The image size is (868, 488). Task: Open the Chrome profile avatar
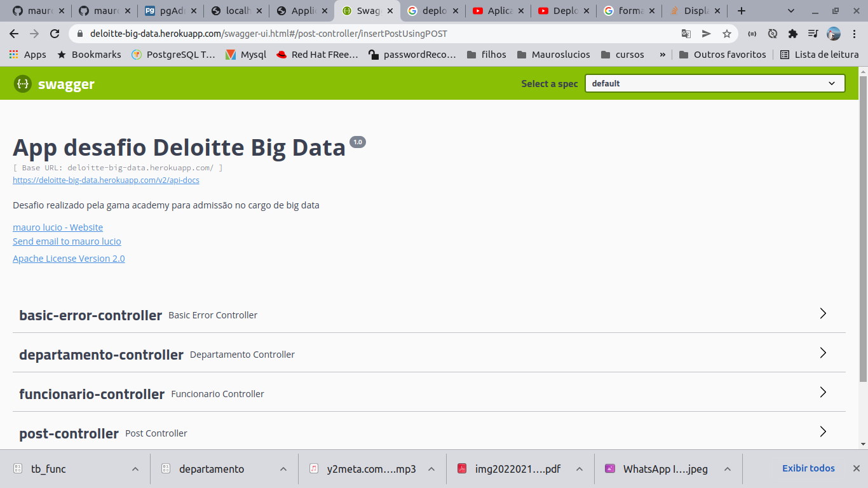pyautogui.click(x=834, y=34)
